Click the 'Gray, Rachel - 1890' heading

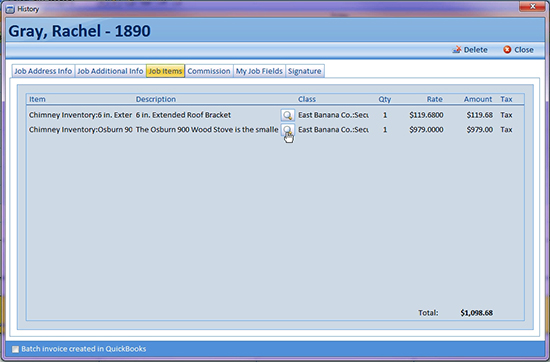[x=80, y=31]
